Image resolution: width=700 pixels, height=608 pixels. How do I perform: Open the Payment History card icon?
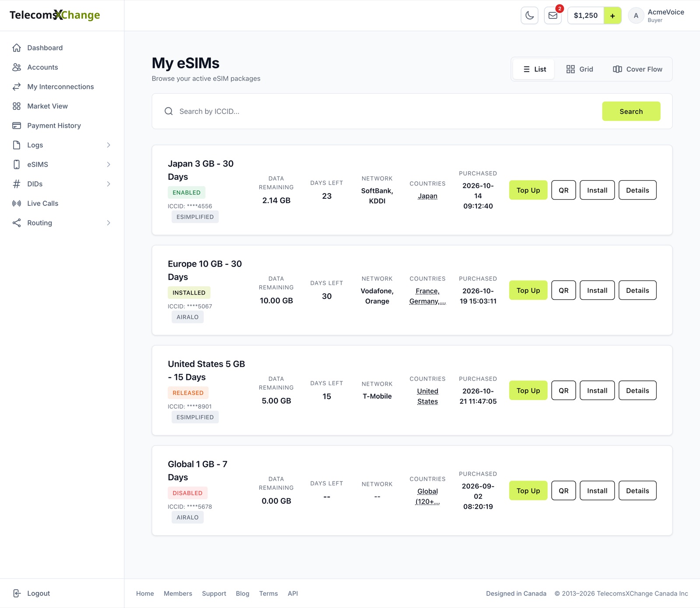click(x=17, y=126)
